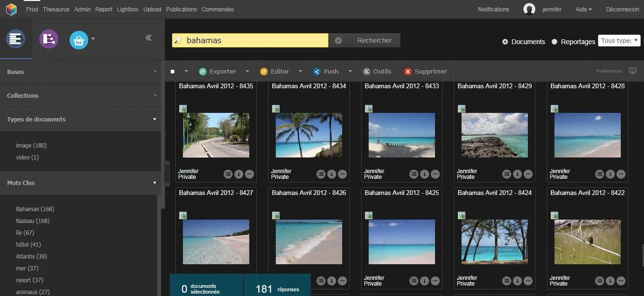Show caption list icon for Bahamas 8435
The image size is (644, 296).
coord(228,174)
